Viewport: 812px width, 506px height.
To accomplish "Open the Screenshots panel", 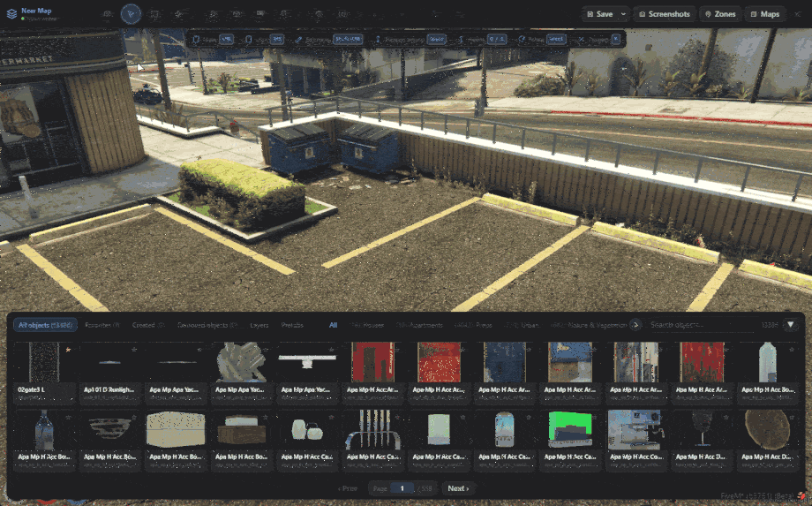I will tap(665, 14).
